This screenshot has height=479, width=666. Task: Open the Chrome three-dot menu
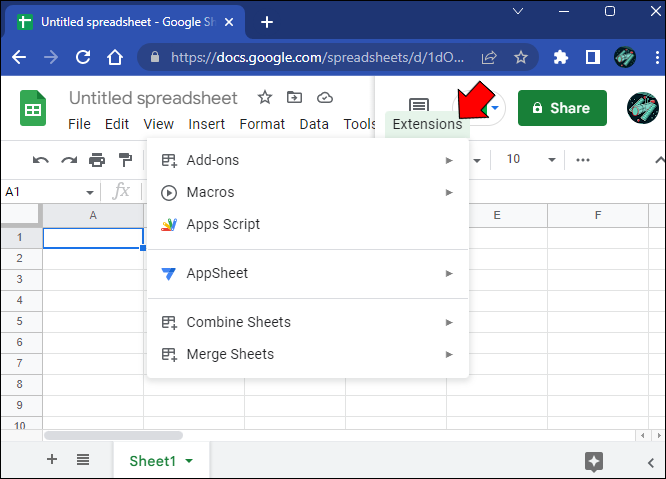657,57
